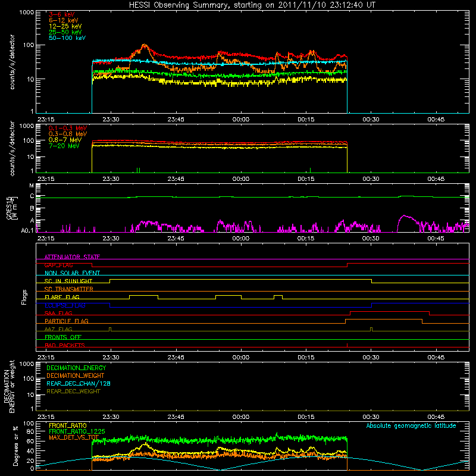Click the 0.3-0.8 MeV legend label
Viewport: 476px width, 476px height.
pyautogui.click(x=68, y=134)
